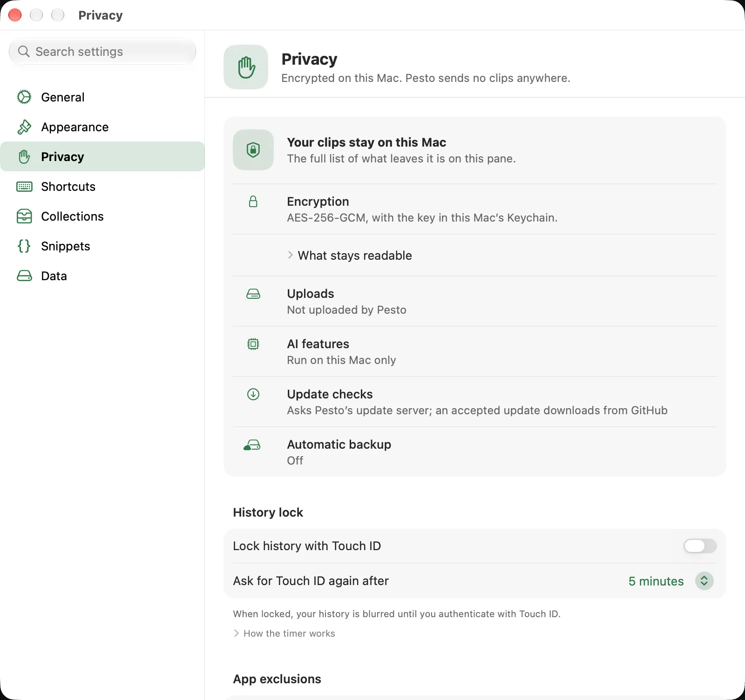The width and height of the screenshot is (745, 700).
Task: Click the Uploads drive icon
Action: [x=253, y=294]
